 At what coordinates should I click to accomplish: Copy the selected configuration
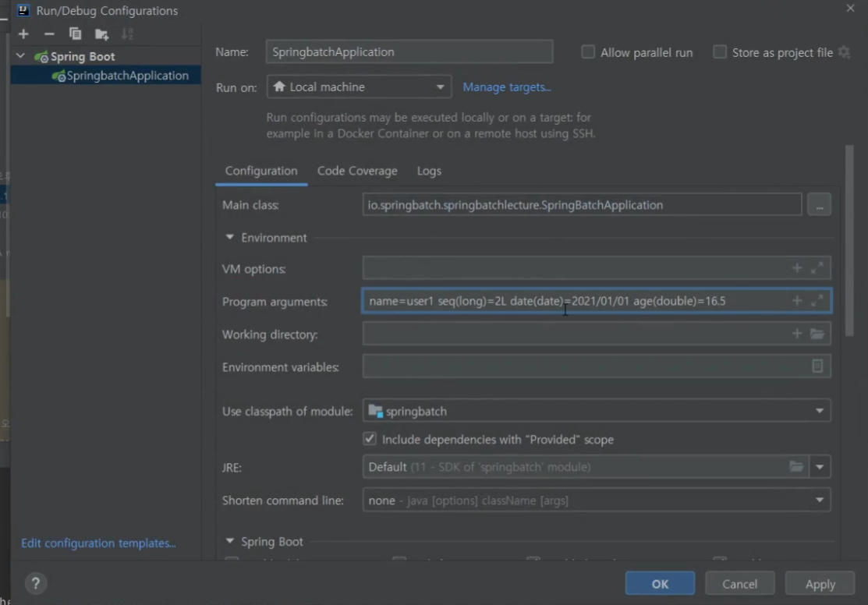[76, 34]
